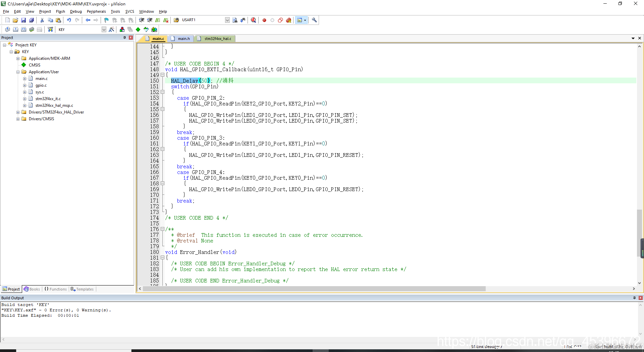Click the Save All icon

32,20
